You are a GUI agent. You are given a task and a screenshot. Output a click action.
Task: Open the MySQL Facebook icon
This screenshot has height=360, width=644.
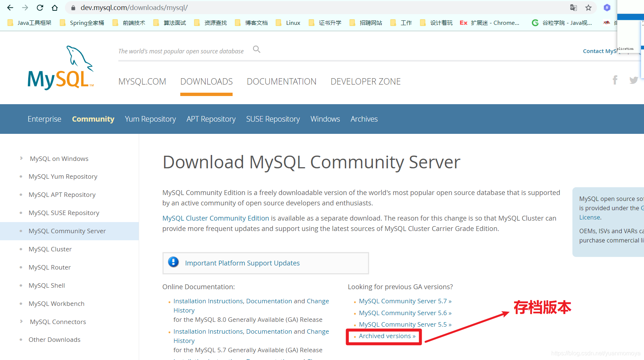(615, 80)
